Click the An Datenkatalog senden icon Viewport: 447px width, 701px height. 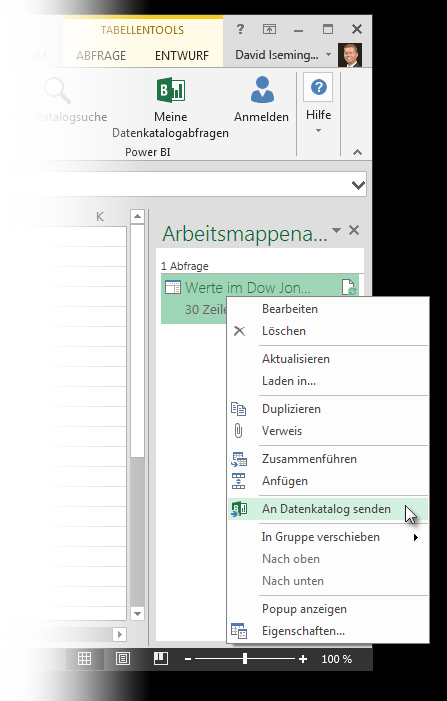pos(239,509)
